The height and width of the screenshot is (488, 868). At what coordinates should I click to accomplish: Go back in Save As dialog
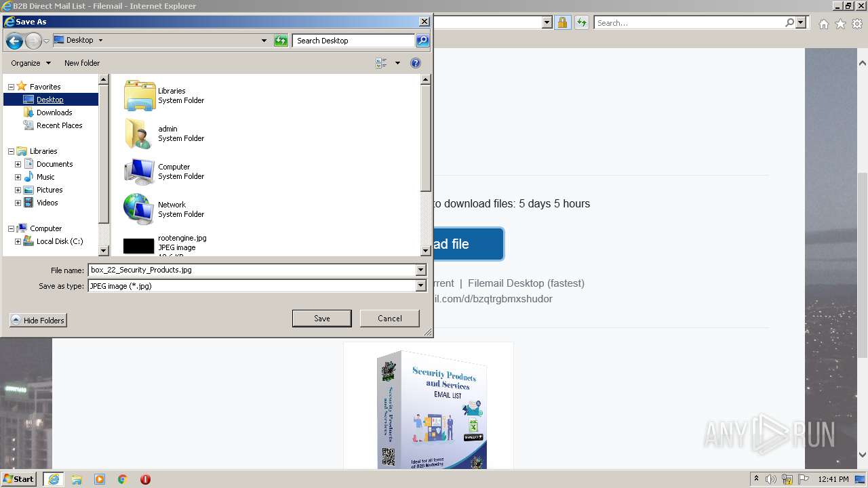click(x=14, y=41)
